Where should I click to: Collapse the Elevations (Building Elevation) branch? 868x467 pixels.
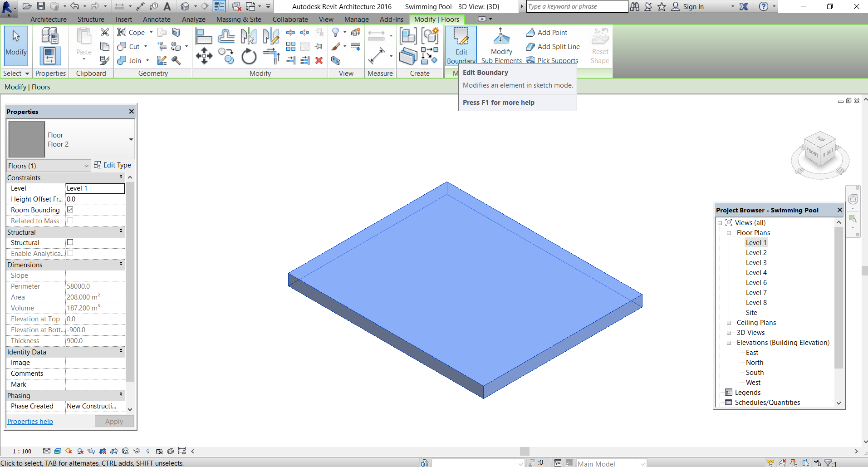[729, 343]
